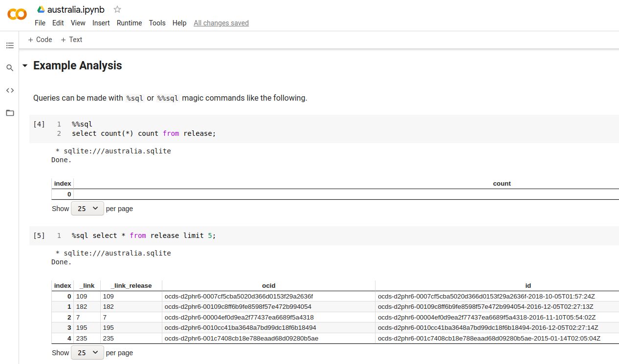Open the Insert menu

101,23
